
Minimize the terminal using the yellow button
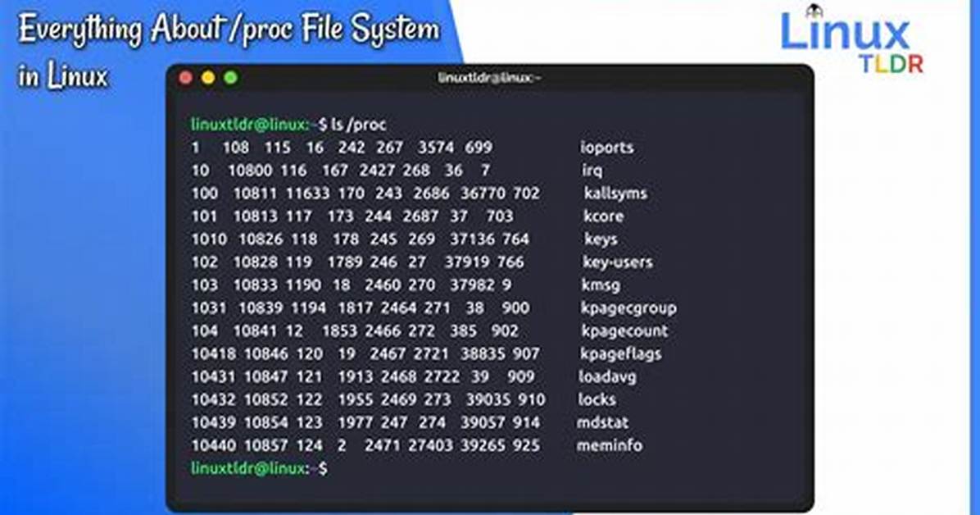click(x=208, y=78)
